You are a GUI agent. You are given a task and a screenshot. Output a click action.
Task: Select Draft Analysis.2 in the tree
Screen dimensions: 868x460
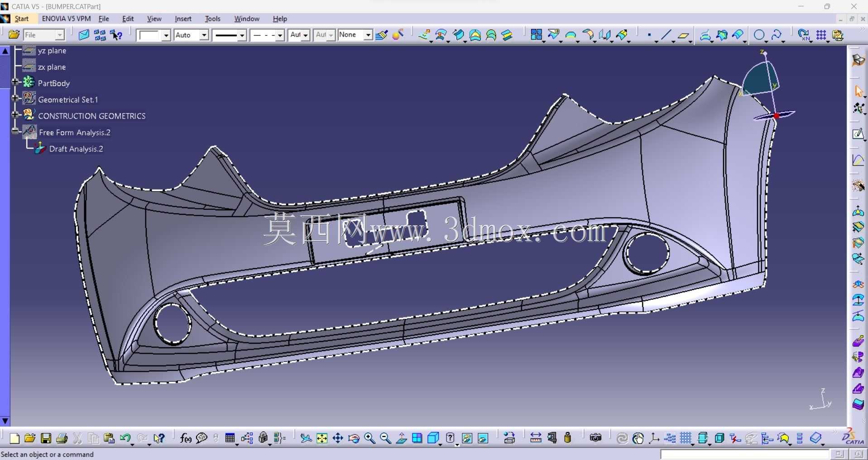(76, 149)
